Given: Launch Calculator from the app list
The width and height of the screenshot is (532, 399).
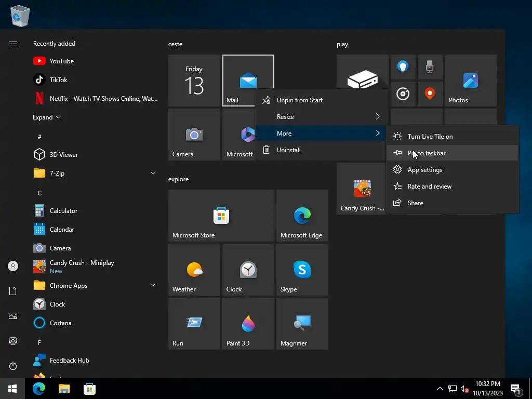Looking at the screenshot, I should [95, 211].
